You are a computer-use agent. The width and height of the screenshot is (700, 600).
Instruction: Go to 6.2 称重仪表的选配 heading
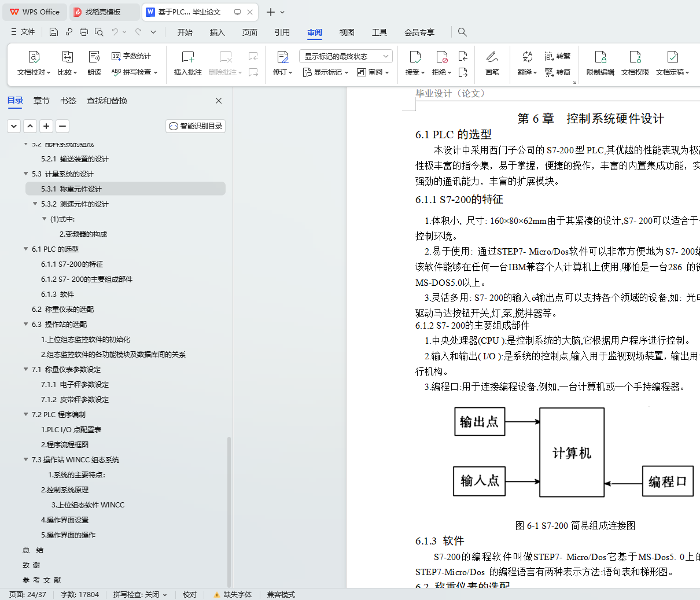(62, 309)
